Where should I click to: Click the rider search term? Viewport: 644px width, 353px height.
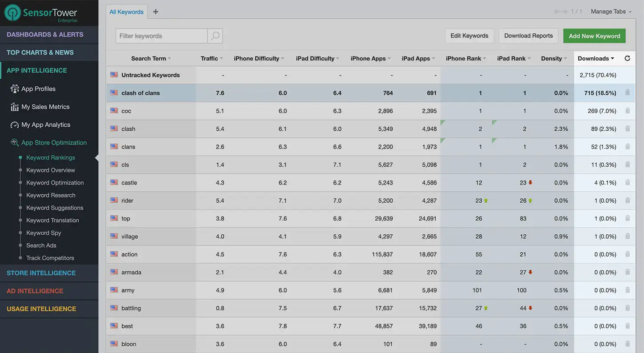[127, 201]
